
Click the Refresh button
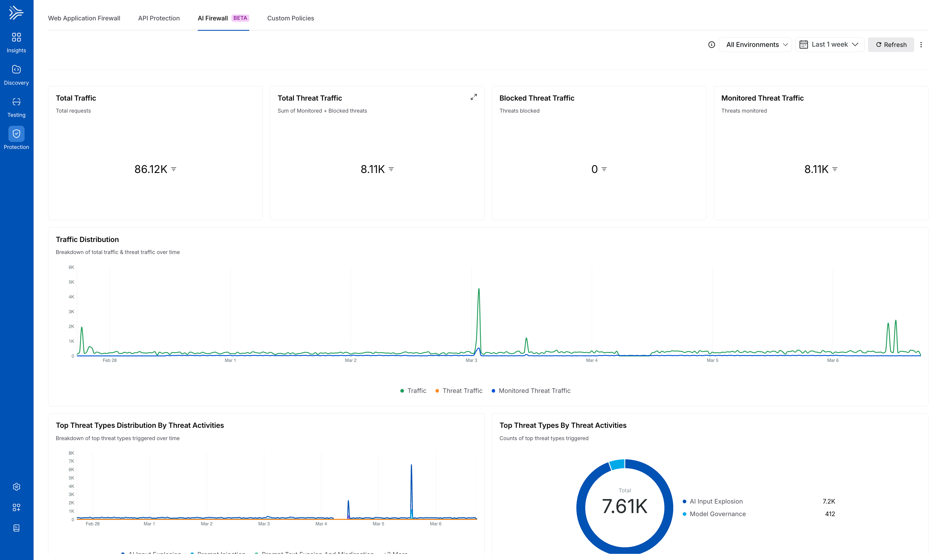coord(891,44)
